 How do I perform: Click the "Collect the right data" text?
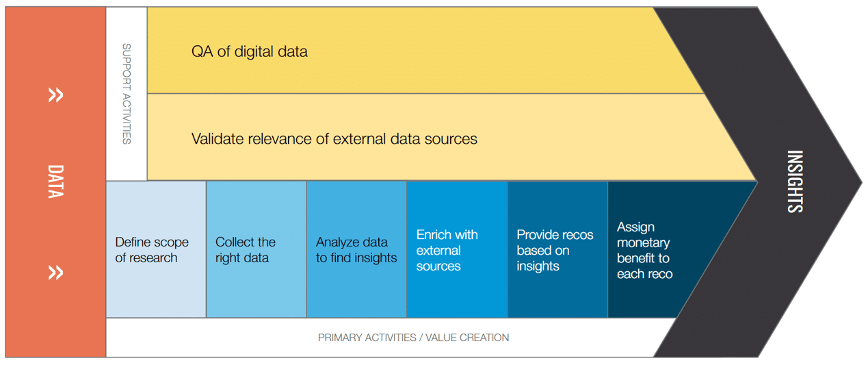(x=246, y=250)
